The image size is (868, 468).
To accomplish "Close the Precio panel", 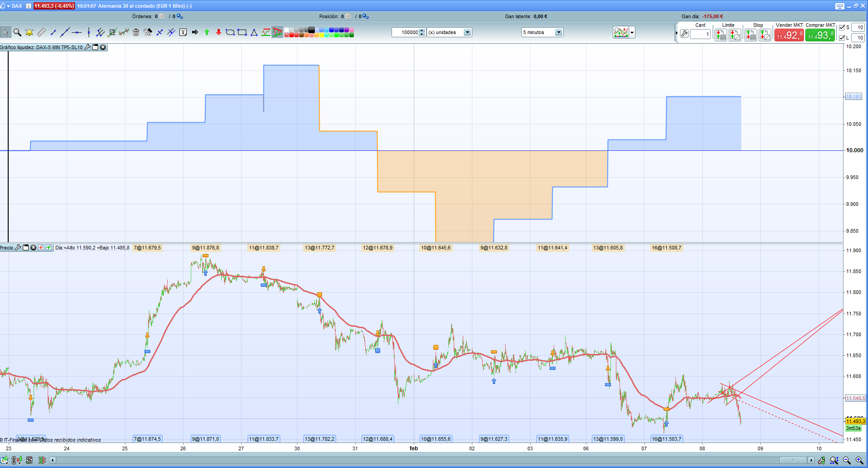I will [33, 248].
